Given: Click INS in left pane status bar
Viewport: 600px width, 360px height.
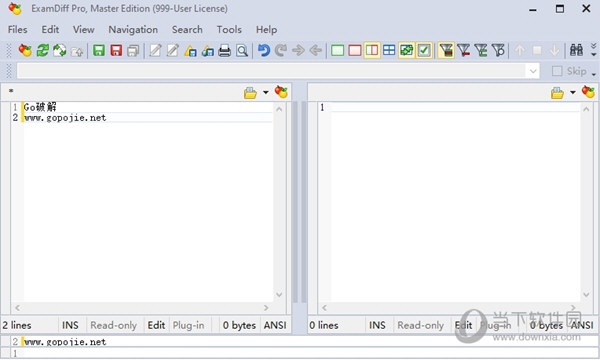Looking at the screenshot, I should [70, 325].
